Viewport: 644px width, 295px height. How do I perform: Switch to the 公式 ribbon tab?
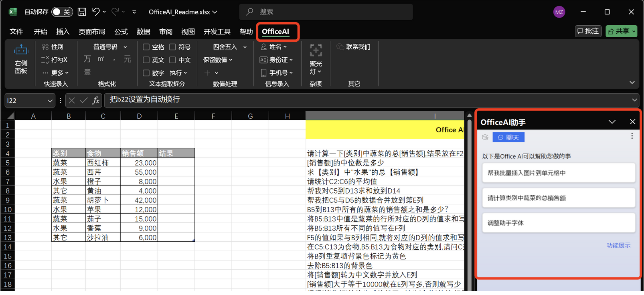coord(121,32)
